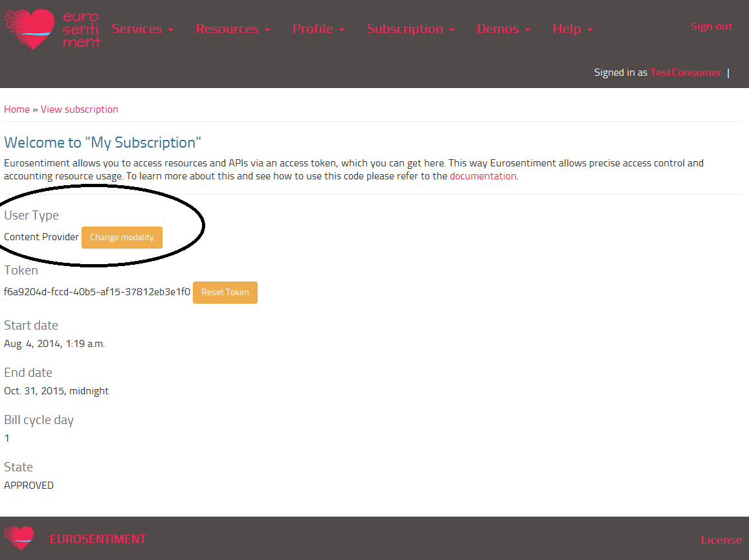Click the 'State' label
Viewport: 749px width, 560px height.
coord(19,467)
